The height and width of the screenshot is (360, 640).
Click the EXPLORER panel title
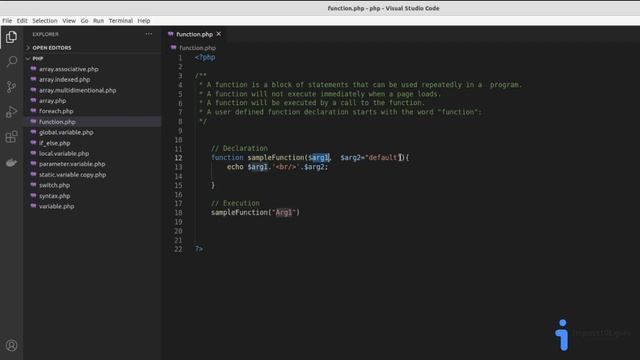coord(45,34)
